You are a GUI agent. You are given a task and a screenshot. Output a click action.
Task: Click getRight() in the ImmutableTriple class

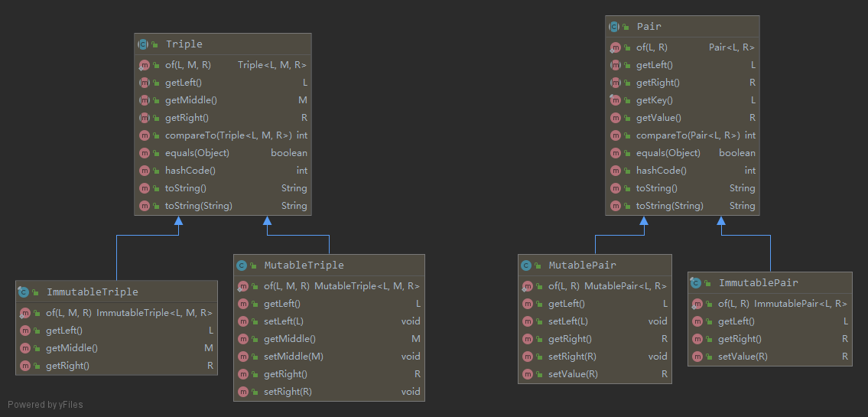tap(67, 366)
